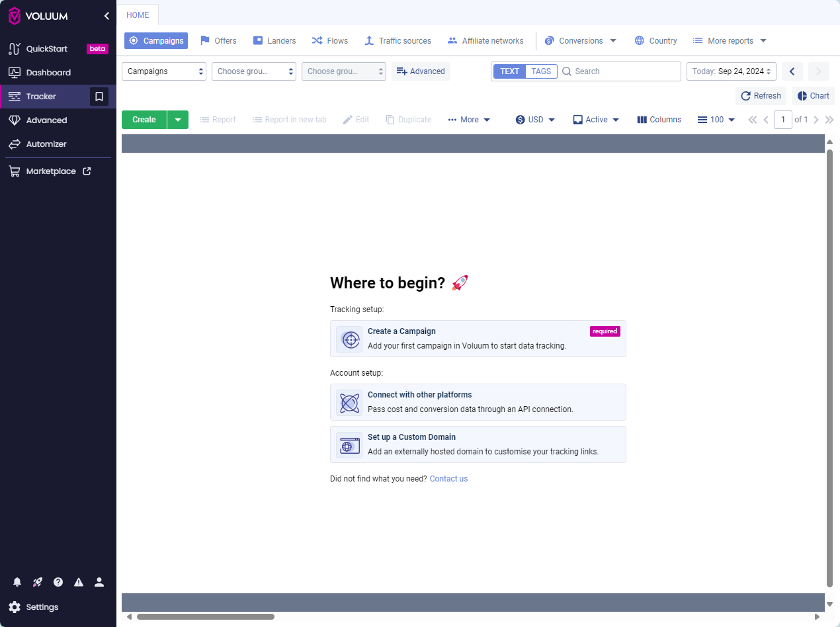
Task: Click the notifications bell icon
Action: pyautogui.click(x=17, y=582)
